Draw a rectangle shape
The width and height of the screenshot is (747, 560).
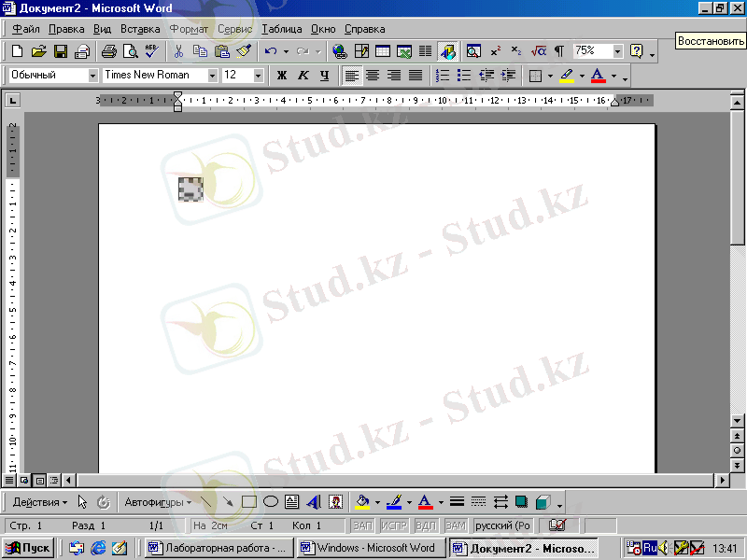tap(248, 502)
